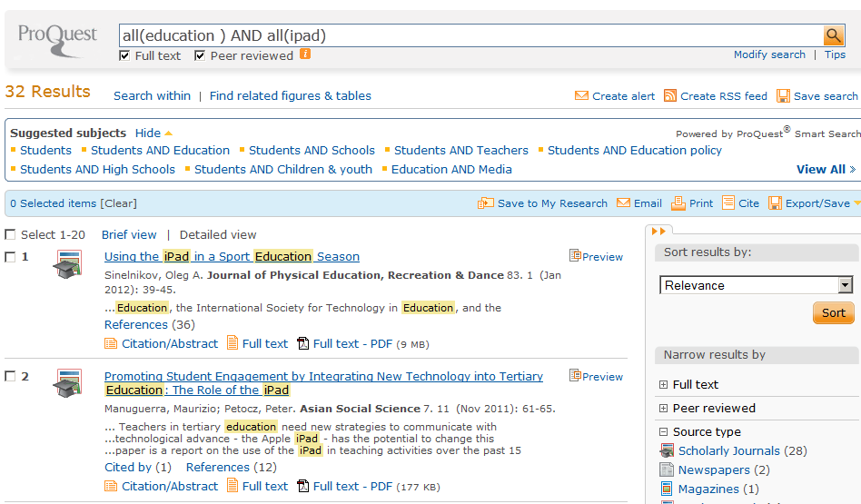Viewport: 861px width, 504px height.
Task: Click Full text page icon for result 2
Action: (233, 485)
